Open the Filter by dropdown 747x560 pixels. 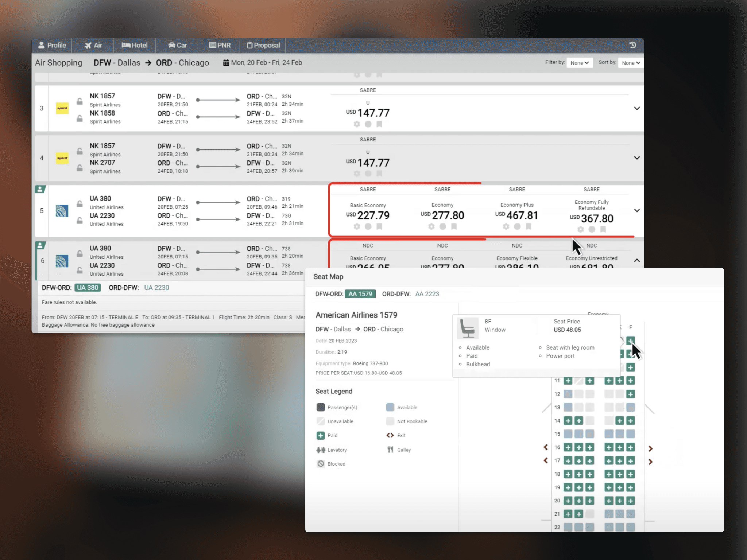click(x=580, y=63)
